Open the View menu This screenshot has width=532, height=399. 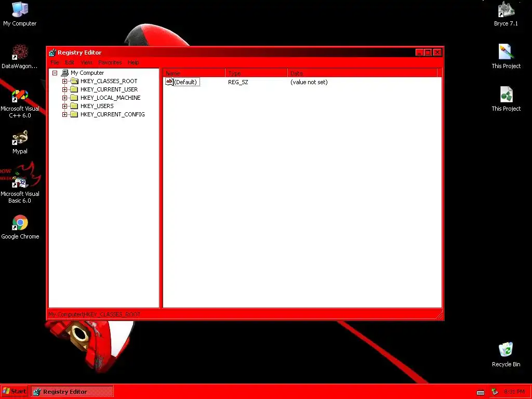tap(87, 62)
